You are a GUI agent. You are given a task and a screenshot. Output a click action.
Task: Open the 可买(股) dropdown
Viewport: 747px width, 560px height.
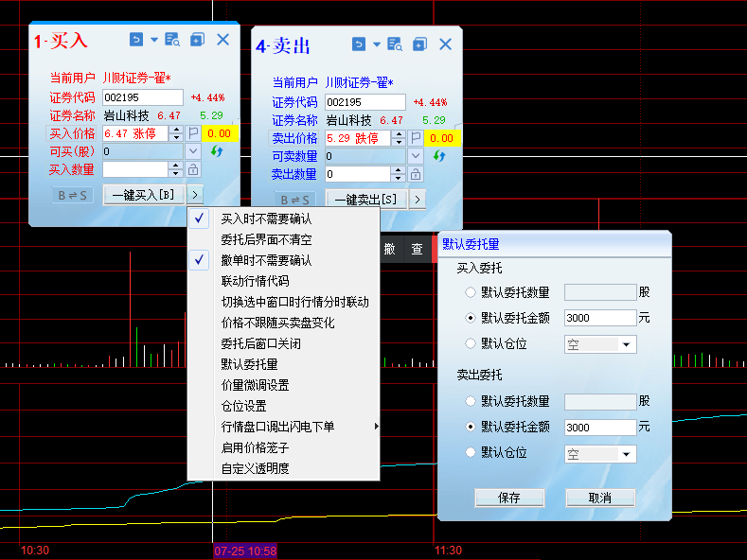coord(193,151)
